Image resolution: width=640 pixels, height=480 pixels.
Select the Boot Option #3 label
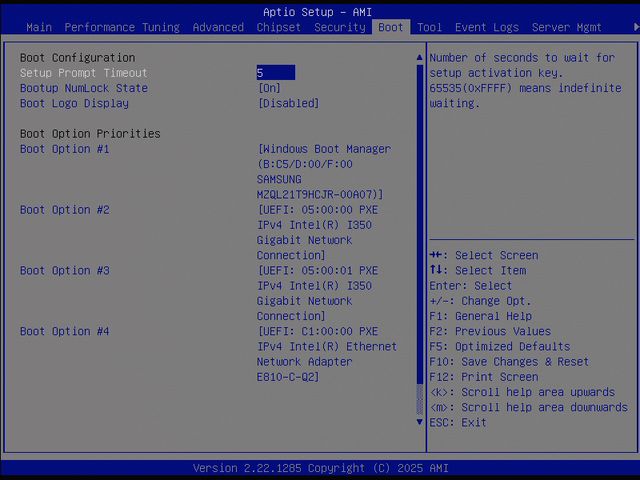(x=64, y=271)
